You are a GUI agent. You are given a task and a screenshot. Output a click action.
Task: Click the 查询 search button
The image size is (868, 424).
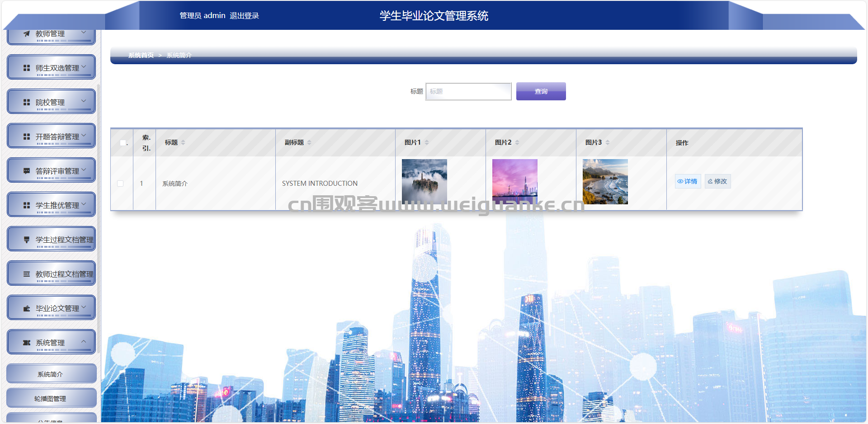coord(541,91)
